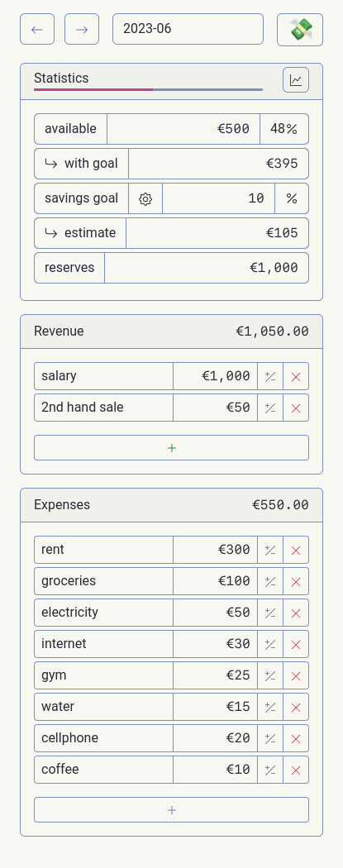Edit the groceries amount field
This screenshot has width=343, height=868.
click(x=215, y=581)
